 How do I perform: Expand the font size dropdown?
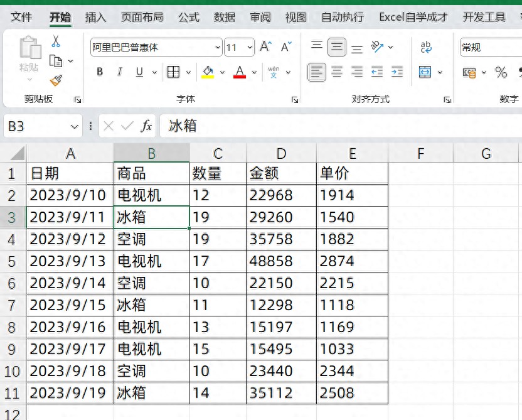250,47
